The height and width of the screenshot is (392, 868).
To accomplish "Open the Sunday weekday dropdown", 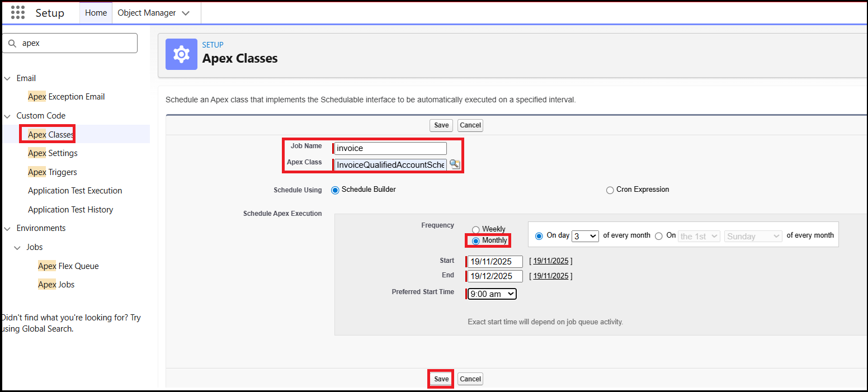I will (753, 236).
